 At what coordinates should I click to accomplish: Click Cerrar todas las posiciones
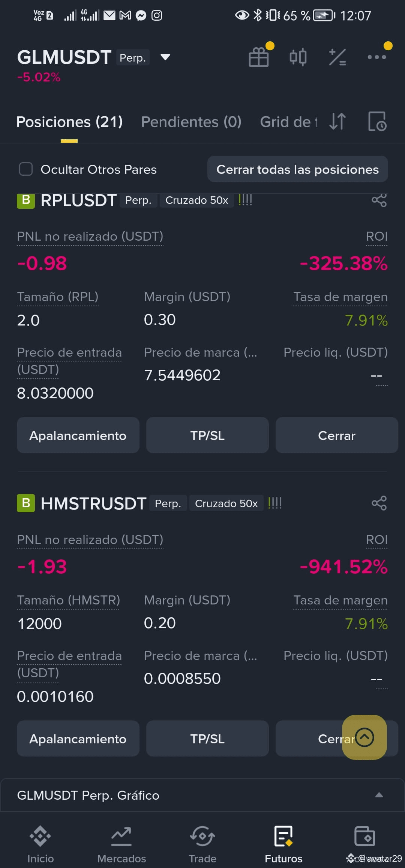pyautogui.click(x=298, y=169)
